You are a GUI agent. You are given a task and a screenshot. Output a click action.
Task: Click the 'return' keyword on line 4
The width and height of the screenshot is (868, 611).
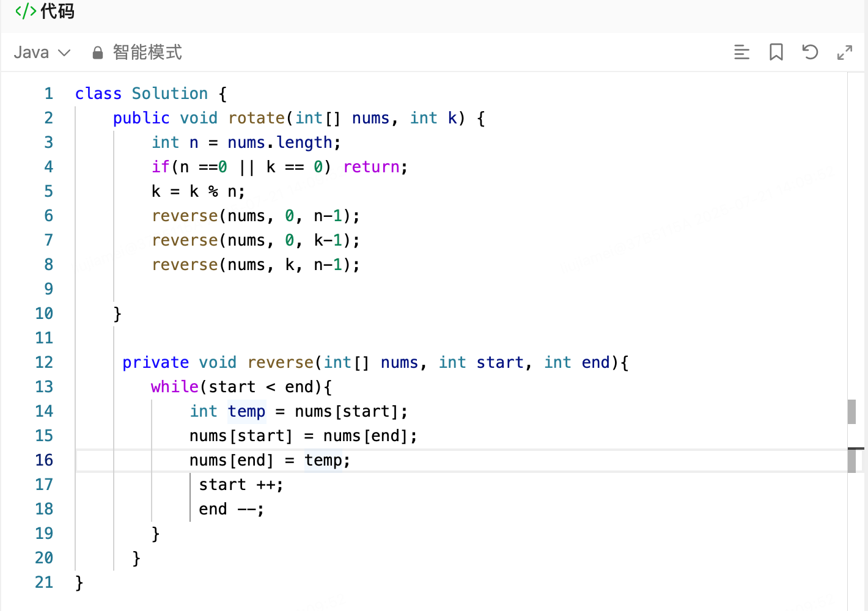point(371,167)
